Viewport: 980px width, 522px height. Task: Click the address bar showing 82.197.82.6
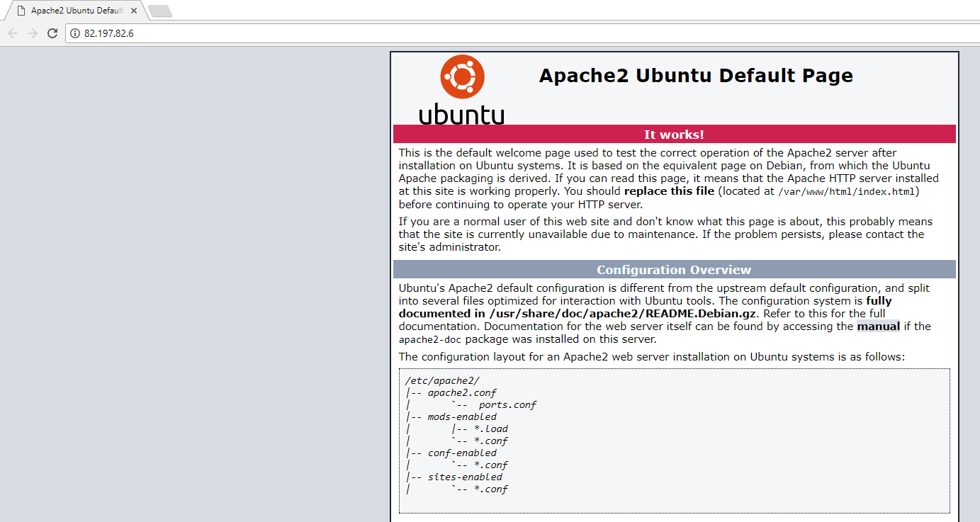click(x=523, y=33)
